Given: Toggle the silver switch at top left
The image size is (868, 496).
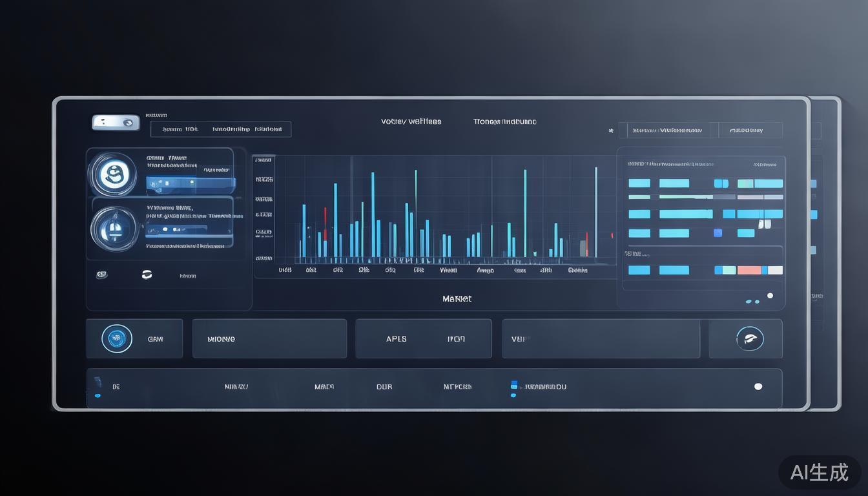Looking at the screenshot, I should point(116,122).
